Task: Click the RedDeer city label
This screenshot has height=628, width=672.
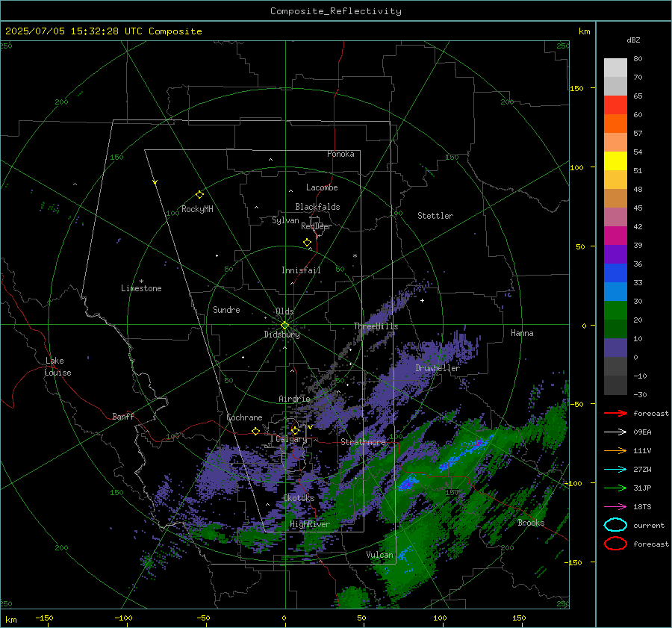Action: click(317, 226)
